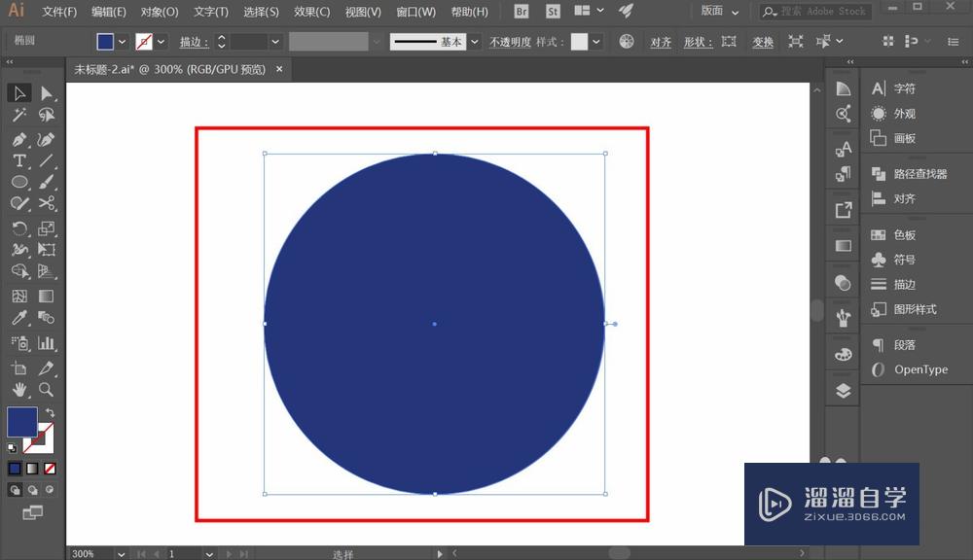The height and width of the screenshot is (560, 973).
Task: Click the style swatch in control bar
Action: point(579,42)
